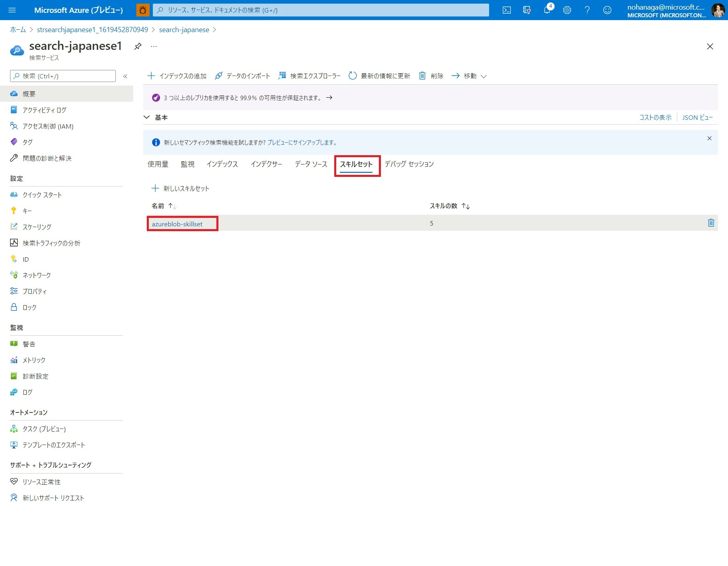Go to ホーム in the breadcrumb
The image size is (728, 566).
(18, 30)
